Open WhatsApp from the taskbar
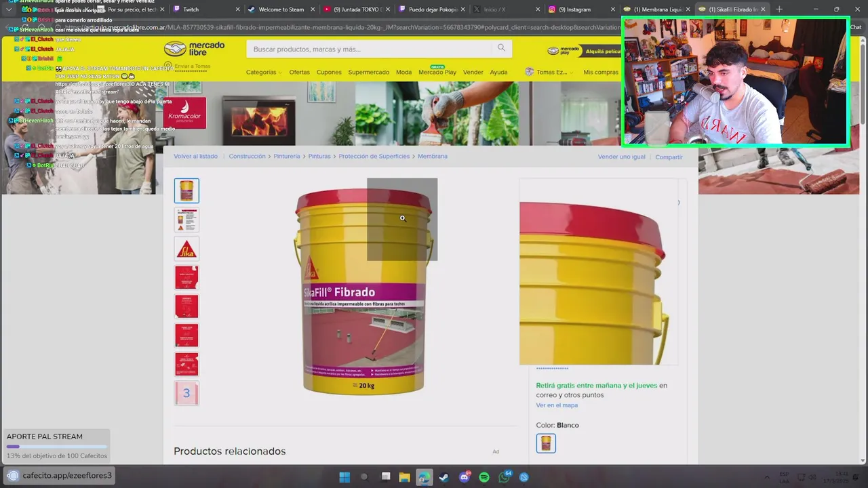 pyautogui.click(x=505, y=477)
